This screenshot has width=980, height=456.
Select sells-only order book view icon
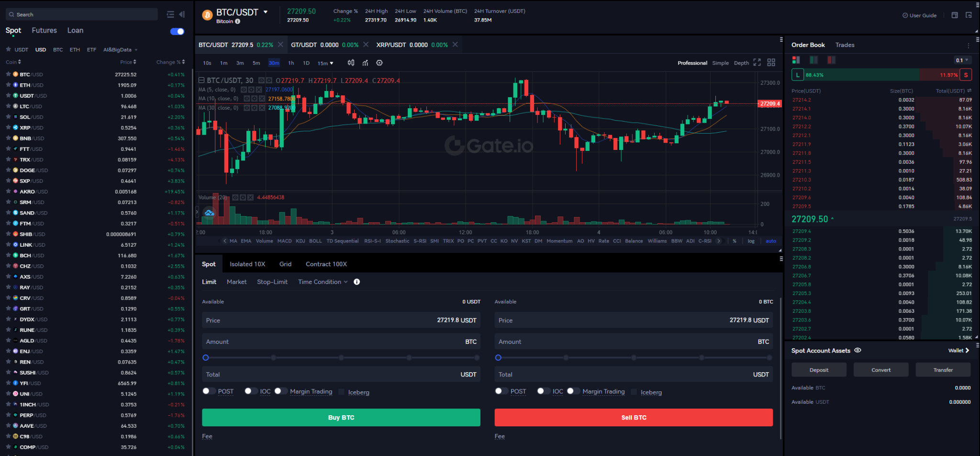pos(831,60)
